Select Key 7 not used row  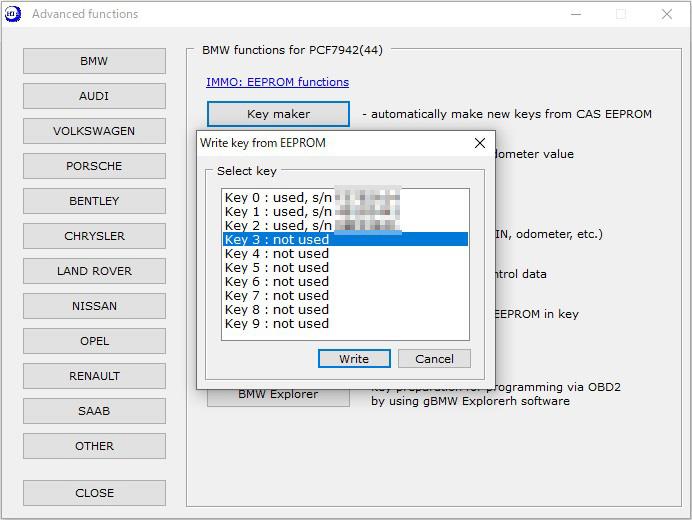345,295
